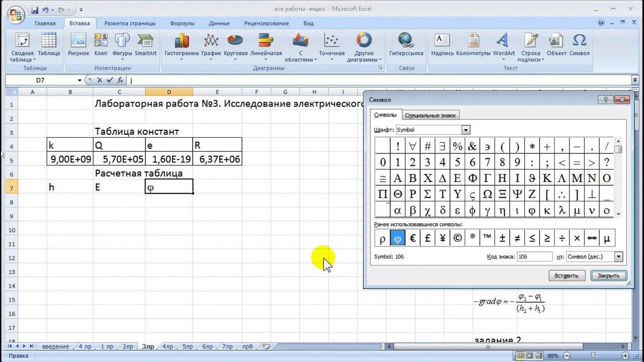Click the insert new worksheet tab button
The image size is (644, 362).
(x=266, y=346)
